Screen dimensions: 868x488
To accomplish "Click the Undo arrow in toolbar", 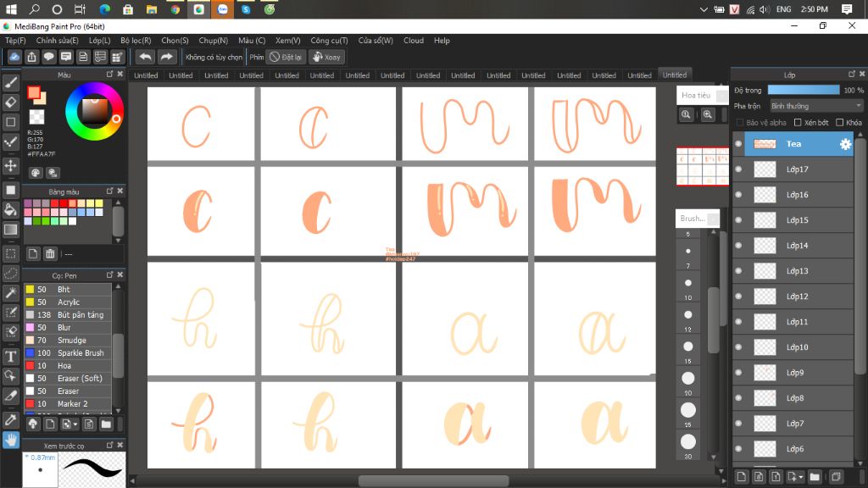I will 145,57.
